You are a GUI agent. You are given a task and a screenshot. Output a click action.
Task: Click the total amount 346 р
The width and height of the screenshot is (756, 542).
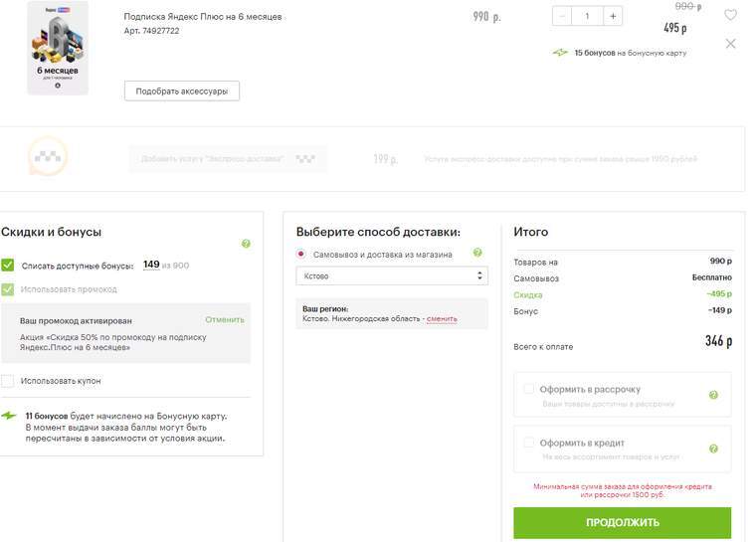pos(718,341)
